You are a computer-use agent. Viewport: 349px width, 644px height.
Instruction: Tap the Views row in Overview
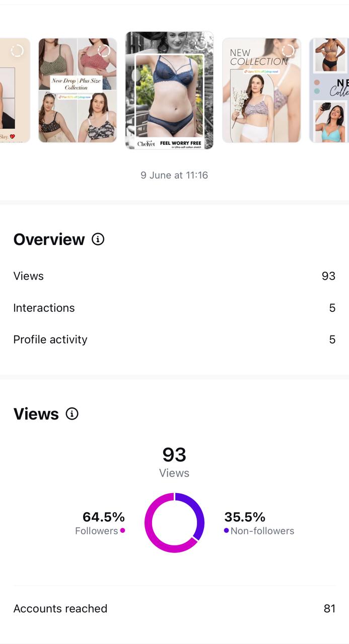click(x=174, y=276)
